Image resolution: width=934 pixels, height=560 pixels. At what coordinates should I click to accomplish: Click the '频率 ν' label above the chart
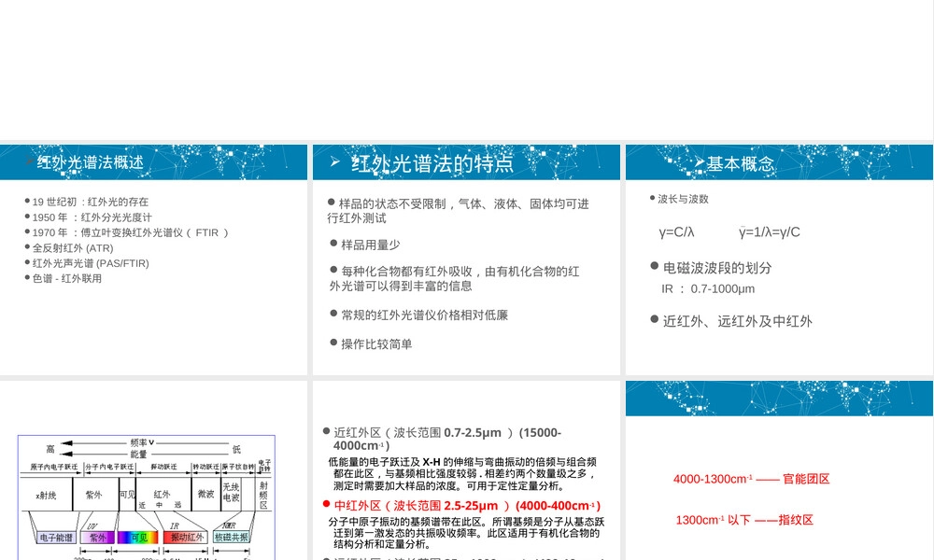tap(142, 442)
